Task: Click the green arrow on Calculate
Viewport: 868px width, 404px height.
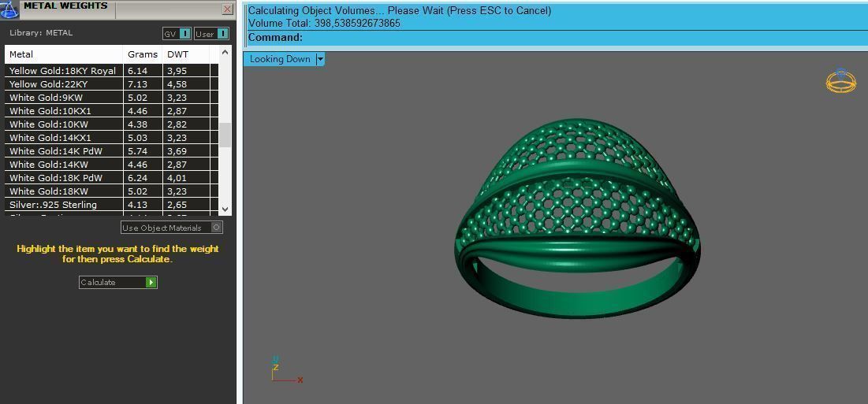Action: pyautogui.click(x=151, y=283)
